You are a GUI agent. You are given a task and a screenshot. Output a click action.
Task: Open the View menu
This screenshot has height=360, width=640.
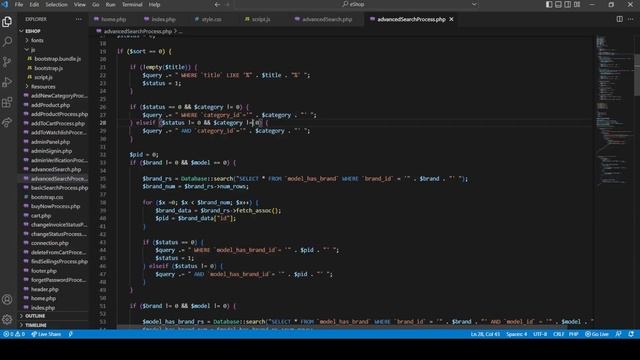(x=80, y=4)
